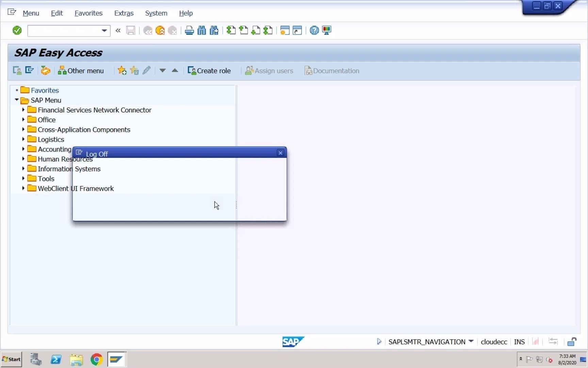
Task: Click the Log Off dialog title icon
Action: click(79, 153)
